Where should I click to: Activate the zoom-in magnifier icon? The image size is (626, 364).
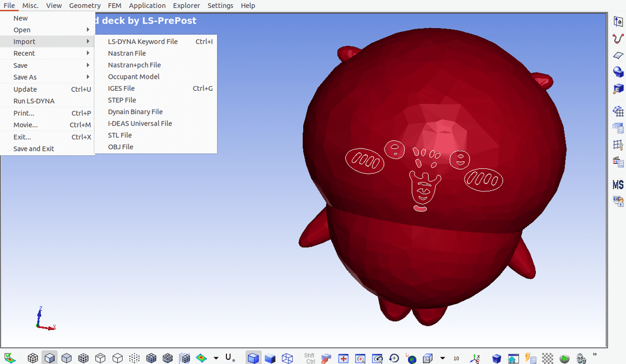[360, 358]
